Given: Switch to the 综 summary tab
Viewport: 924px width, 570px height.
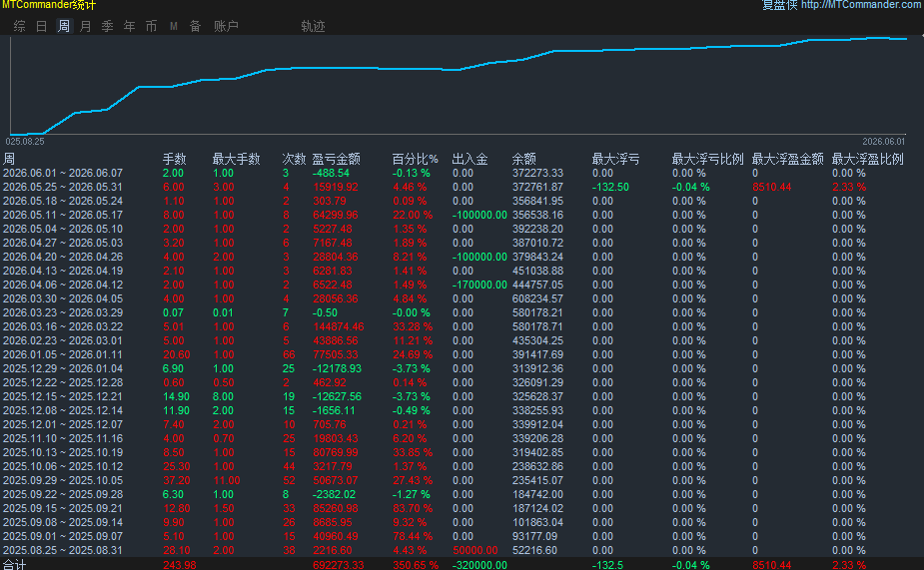Looking at the screenshot, I should [19, 26].
